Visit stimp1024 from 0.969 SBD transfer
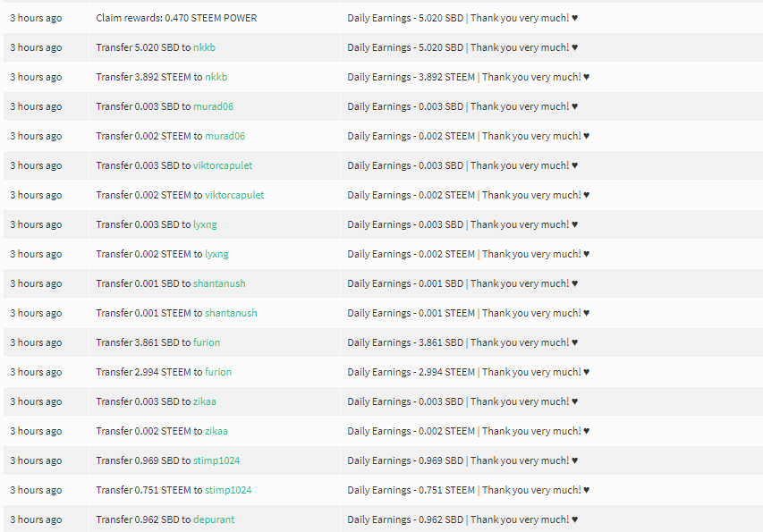Viewport: 763px width, 532px height. click(x=216, y=460)
